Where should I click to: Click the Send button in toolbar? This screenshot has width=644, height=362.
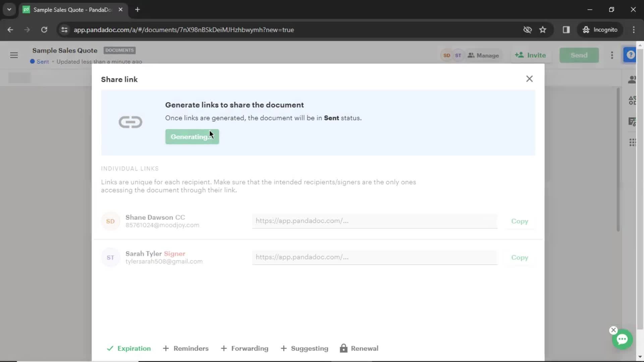point(579,55)
